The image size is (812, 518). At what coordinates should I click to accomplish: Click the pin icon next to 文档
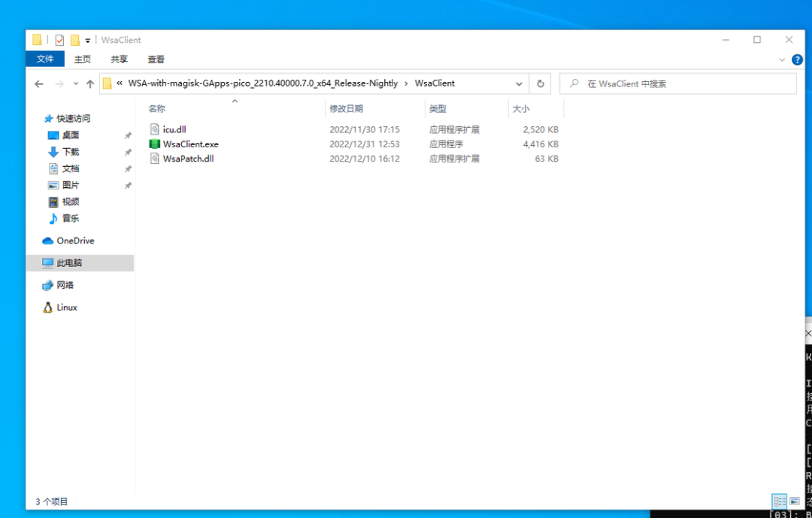point(128,169)
